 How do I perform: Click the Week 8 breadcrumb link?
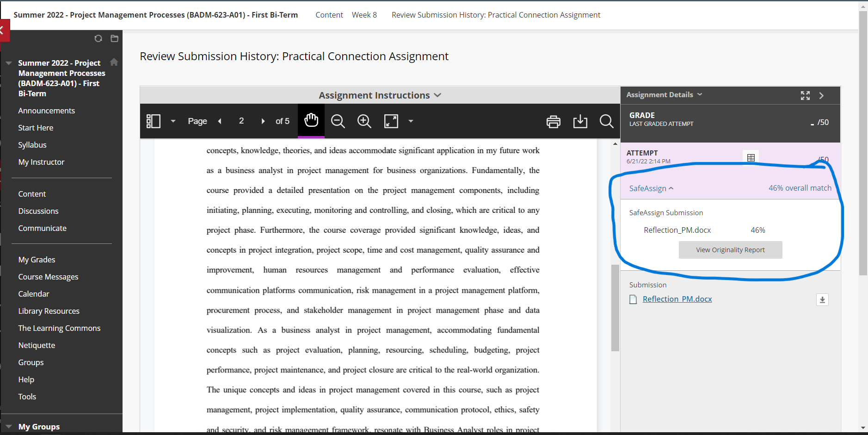click(364, 15)
